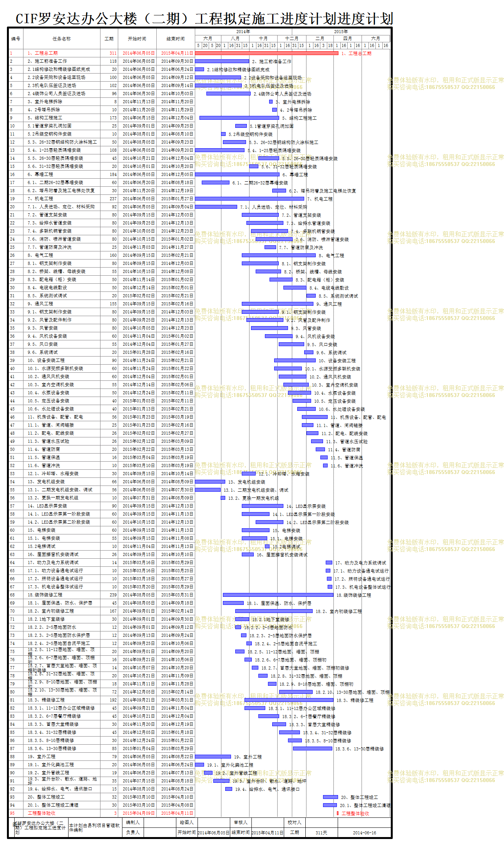504x849 pixels.
Task: Select the row number 50 cell
Action: click(x=16, y=449)
